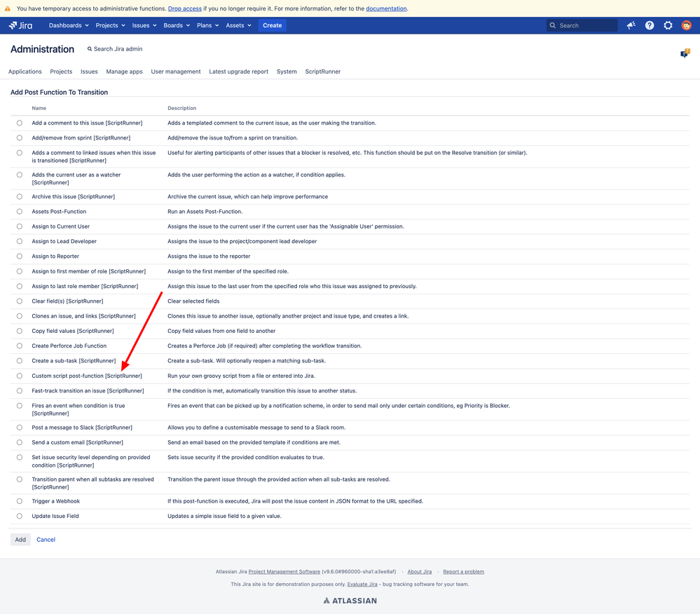Select Add a comment to this issue radio

[20, 123]
